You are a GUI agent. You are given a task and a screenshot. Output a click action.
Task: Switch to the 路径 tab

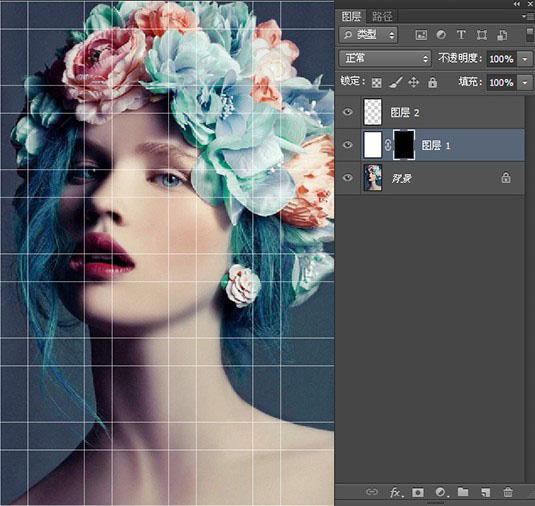tap(382, 16)
